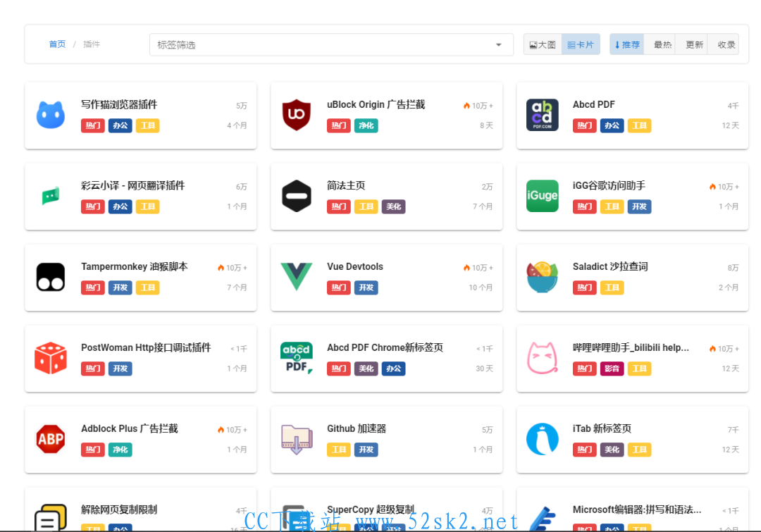This screenshot has width=761, height=532.
Task: Click the bilibili helper pink cat icon
Action: tap(542, 358)
